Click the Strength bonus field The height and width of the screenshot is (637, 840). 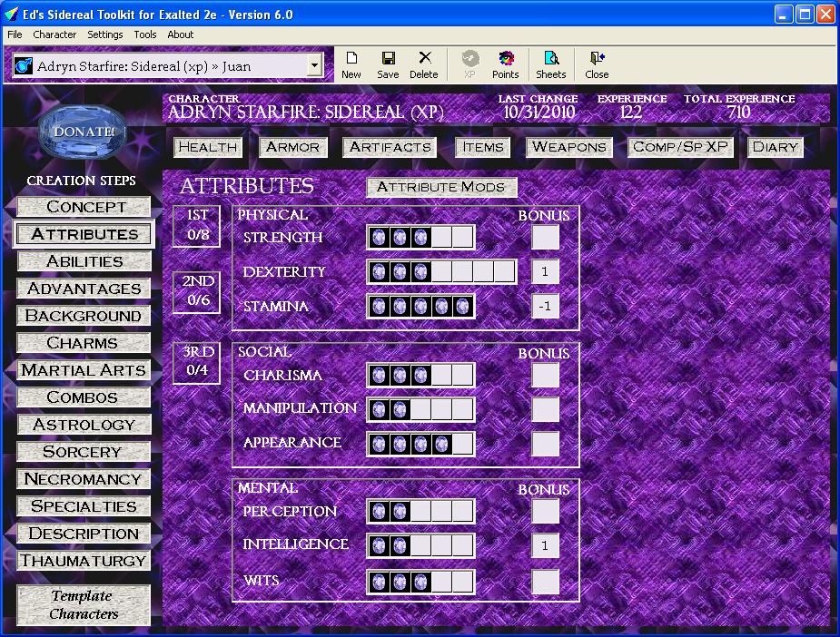click(x=545, y=237)
